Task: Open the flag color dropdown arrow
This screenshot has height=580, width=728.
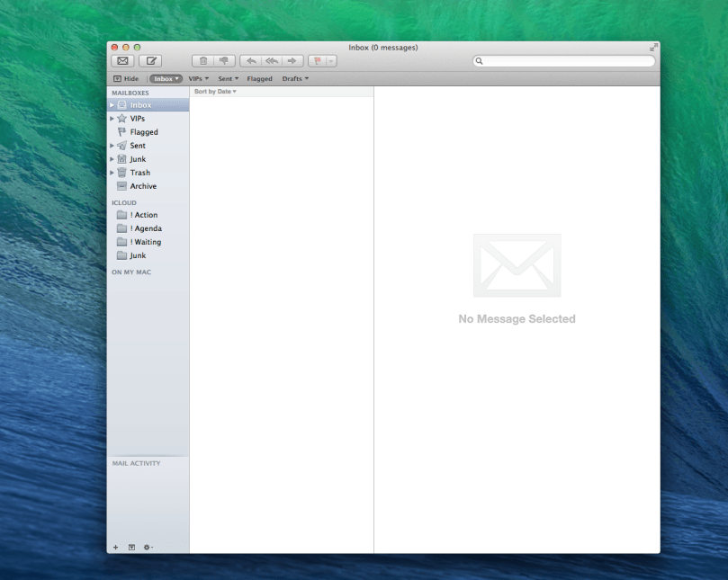Action: coord(331,60)
